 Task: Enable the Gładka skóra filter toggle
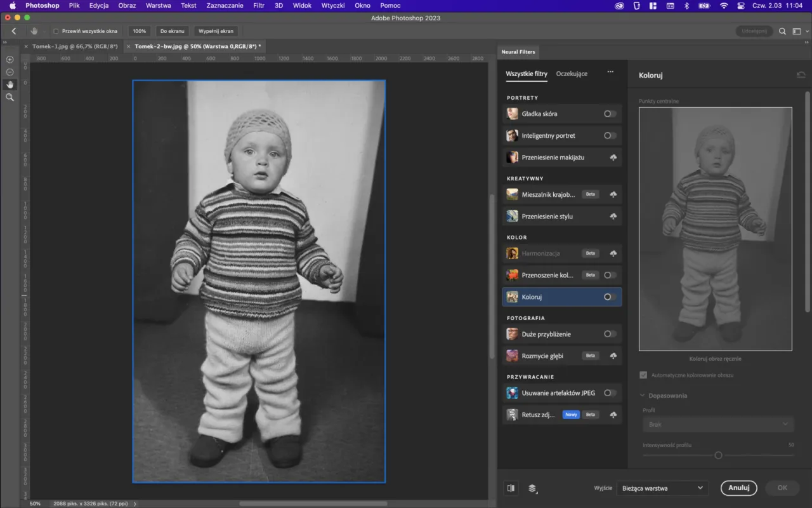[610, 113]
